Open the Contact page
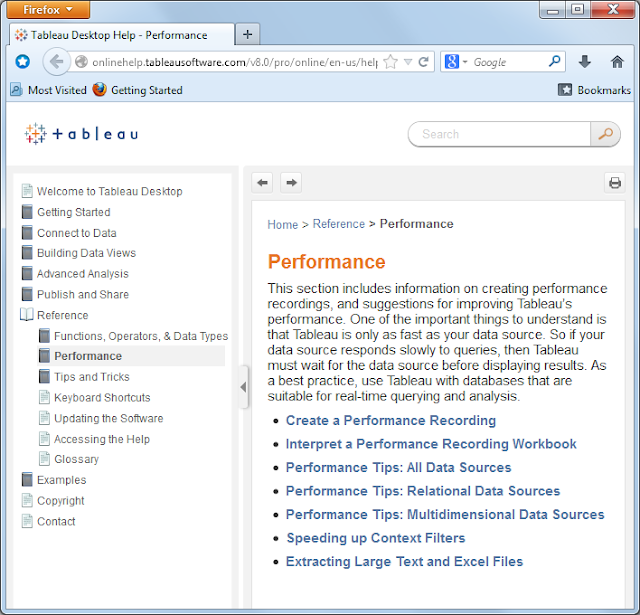The width and height of the screenshot is (640, 615). pos(56,522)
